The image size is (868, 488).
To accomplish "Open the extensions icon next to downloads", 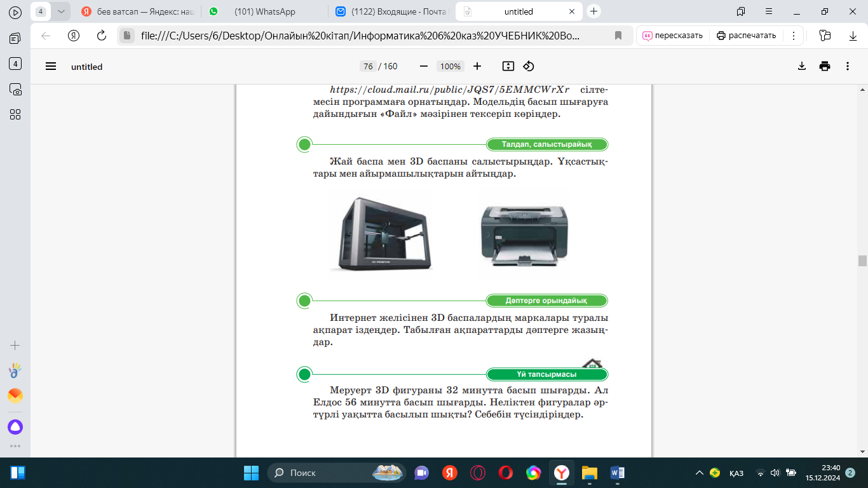I will point(825,36).
